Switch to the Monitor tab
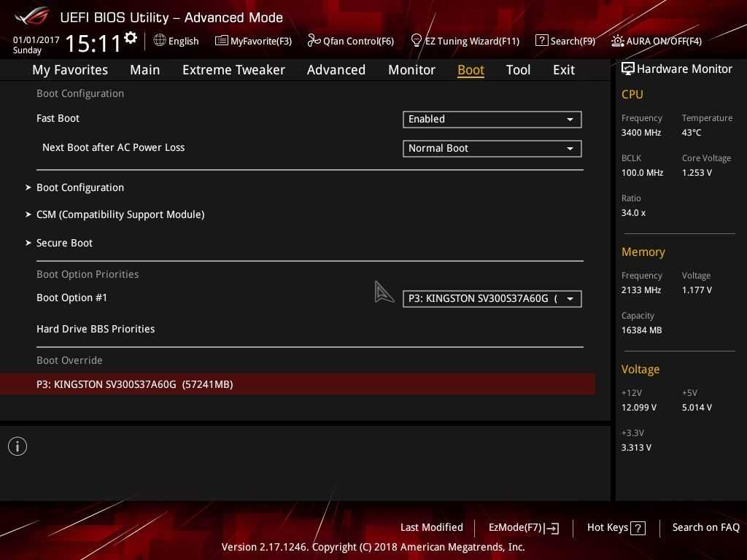The height and width of the screenshot is (560, 747). tap(411, 70)
